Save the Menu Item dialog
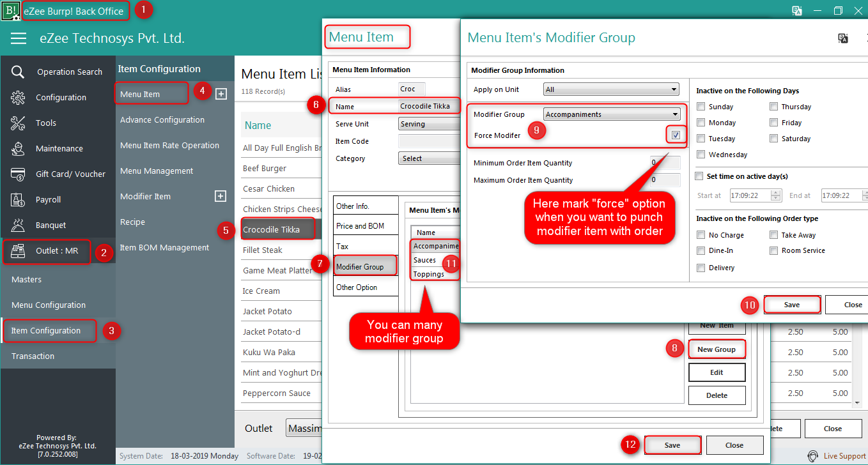868x465 pixels. point(672,445)
